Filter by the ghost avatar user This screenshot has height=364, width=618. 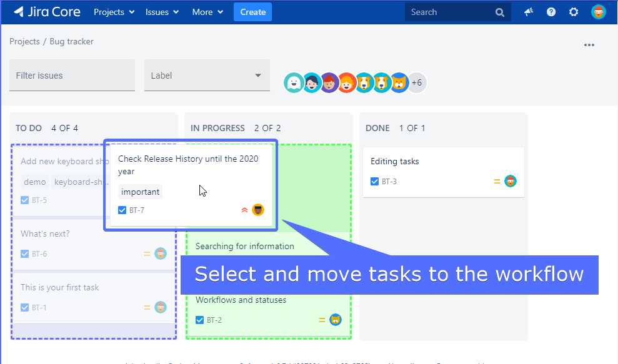click(294, 82)
